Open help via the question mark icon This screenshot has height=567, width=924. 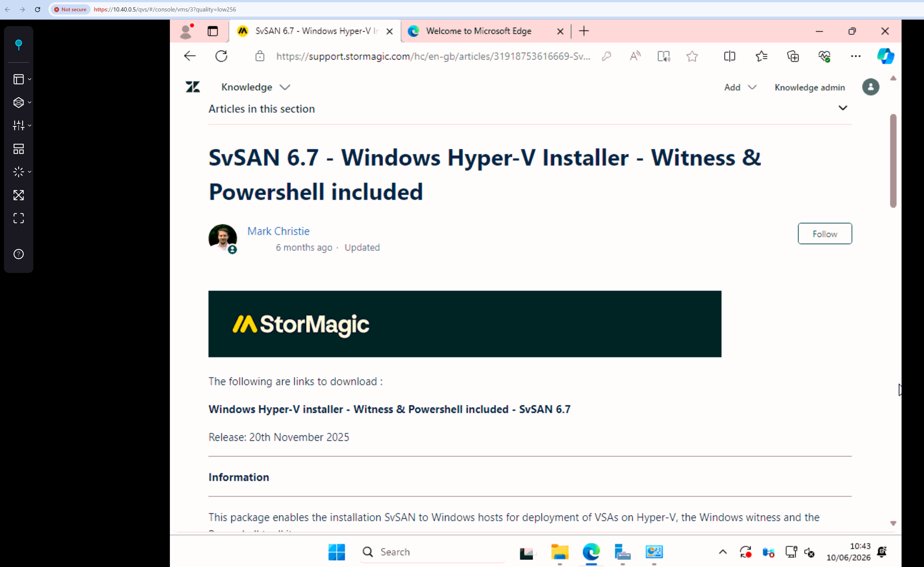tap(19, 254)
